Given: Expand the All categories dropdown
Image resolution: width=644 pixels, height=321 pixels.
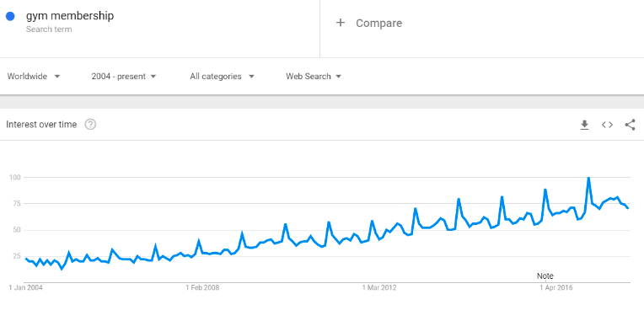Looking at the screenshot, I should coord(223,77).
